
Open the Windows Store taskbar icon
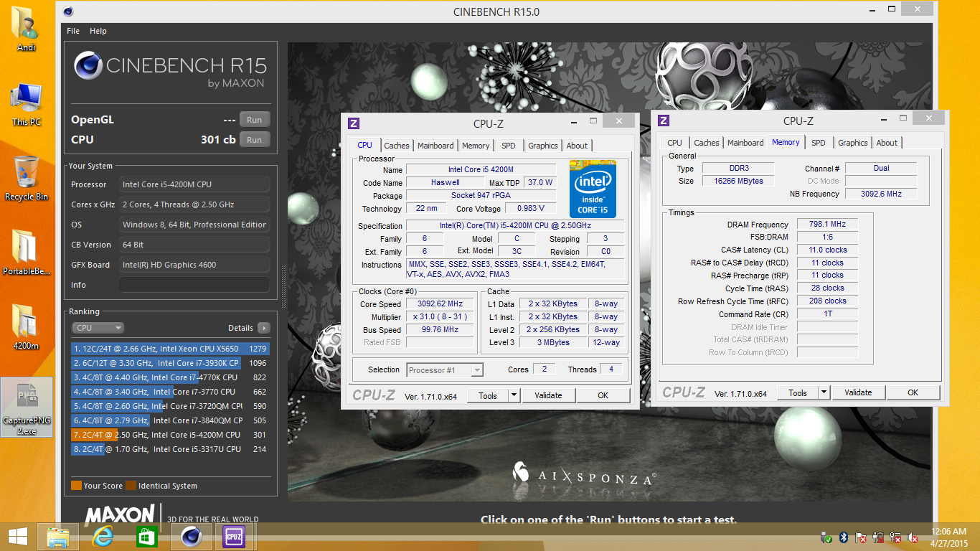coord(146,537)
